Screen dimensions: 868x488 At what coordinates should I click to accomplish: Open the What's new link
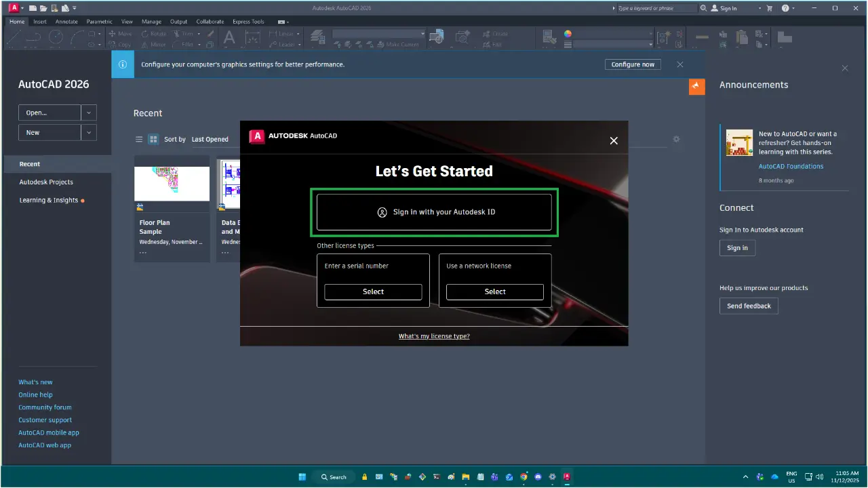click(x=35, y=382)
